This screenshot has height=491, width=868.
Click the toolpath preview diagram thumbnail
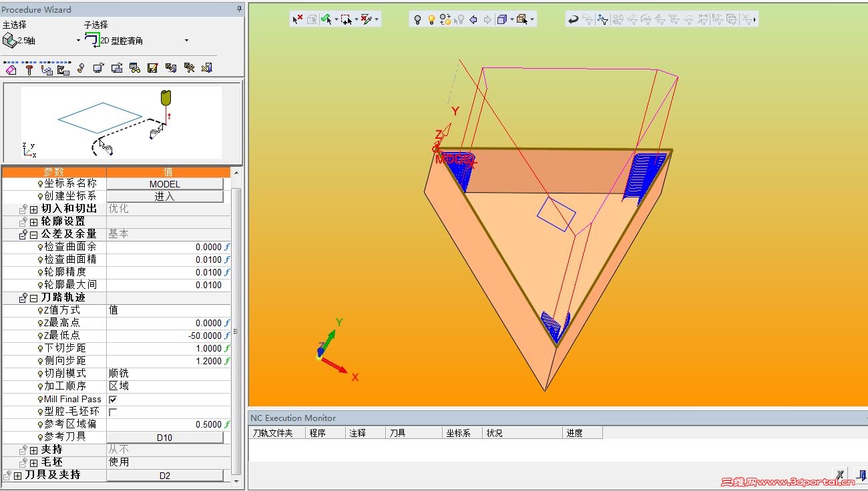tap(122, 123)
